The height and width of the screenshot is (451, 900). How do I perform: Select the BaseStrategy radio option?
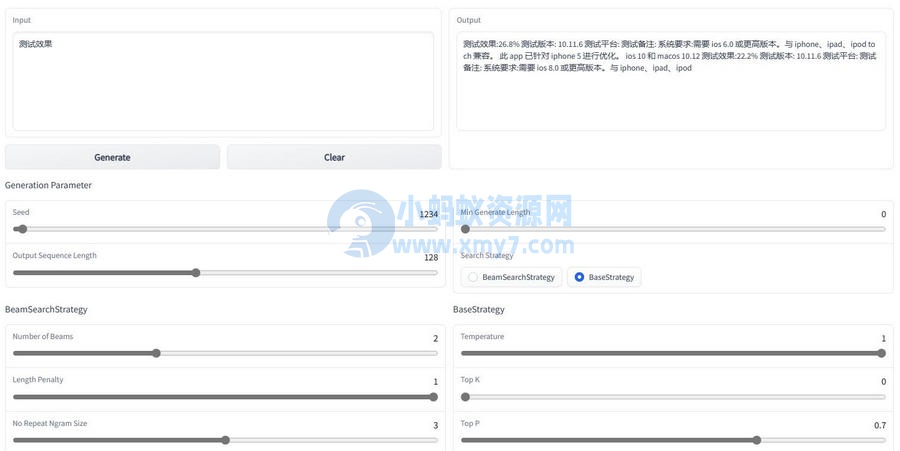coord(604,277)
